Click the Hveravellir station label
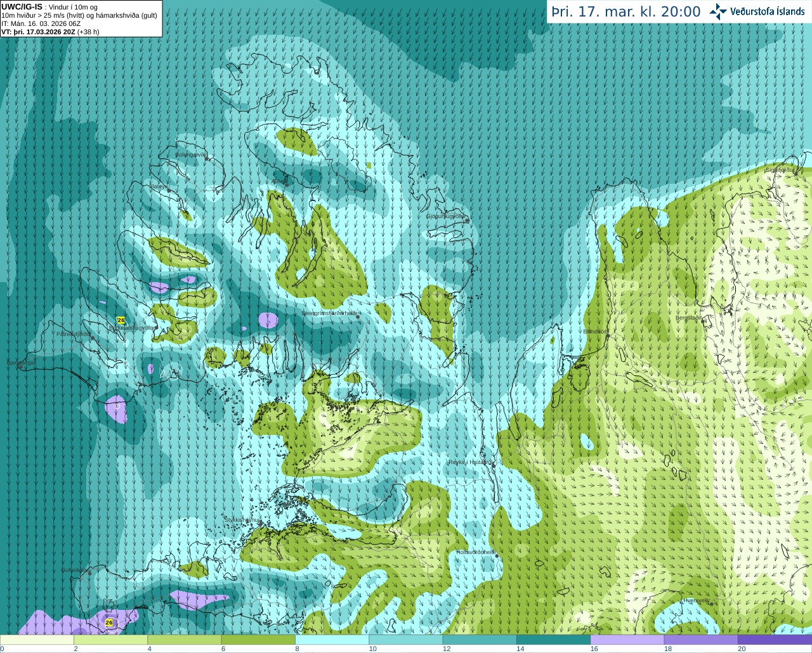Viewport: 812px width, 653px height. (697, 600)
